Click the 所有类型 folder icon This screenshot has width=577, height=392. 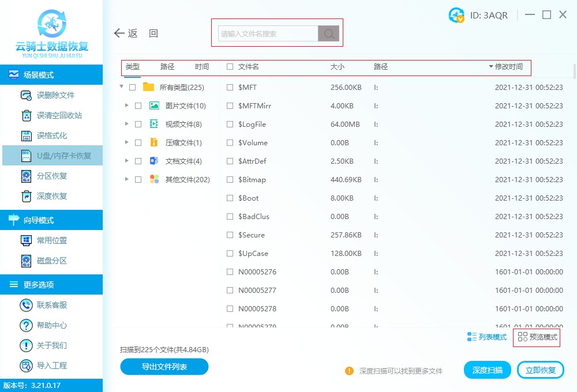tap(149, 87)
